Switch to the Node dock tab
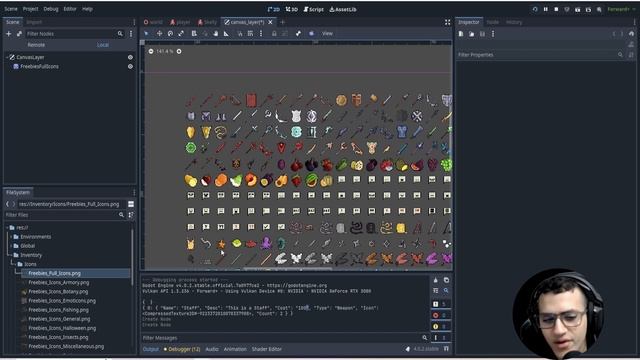Screen dimensions: 640x360 tap(493, 22)
